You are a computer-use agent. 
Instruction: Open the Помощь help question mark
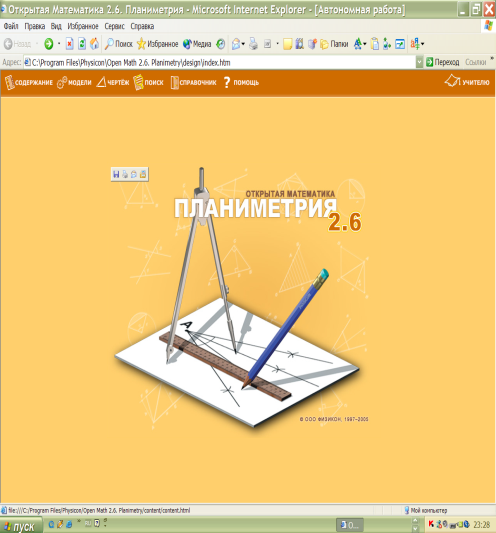pyautogui.click(x=227, y=83)
